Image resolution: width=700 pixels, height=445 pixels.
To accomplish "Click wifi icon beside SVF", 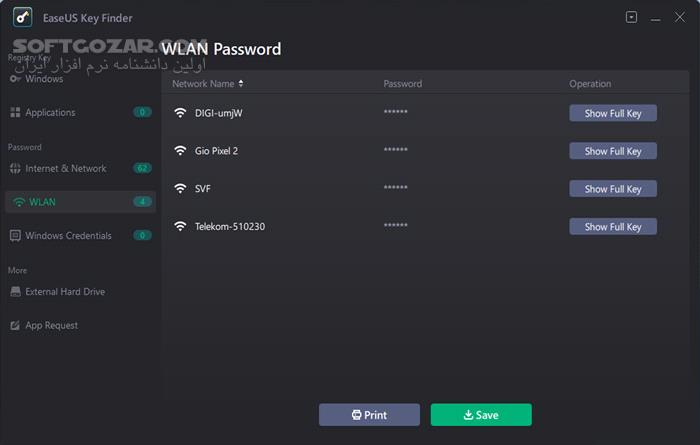I will pos(180,188).
